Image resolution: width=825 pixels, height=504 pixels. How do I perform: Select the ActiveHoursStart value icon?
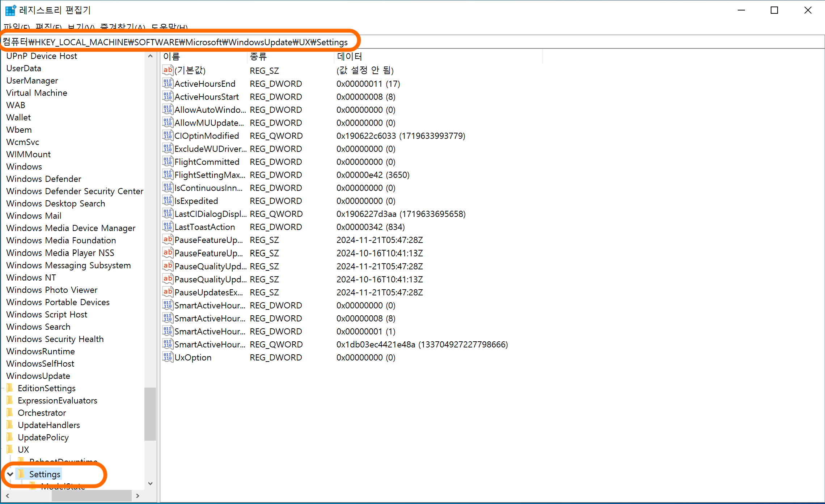[168, 96]
